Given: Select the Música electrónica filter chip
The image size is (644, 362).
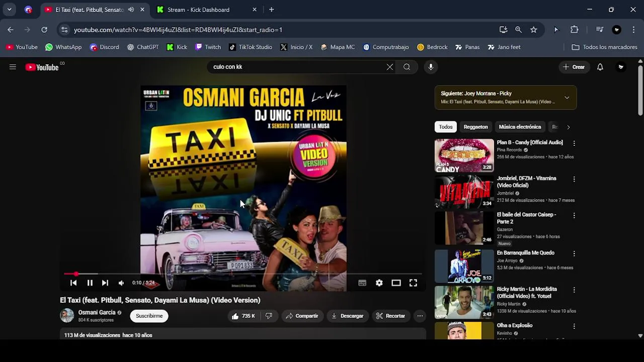Looking at the screenshot, I should coord(520,127).
